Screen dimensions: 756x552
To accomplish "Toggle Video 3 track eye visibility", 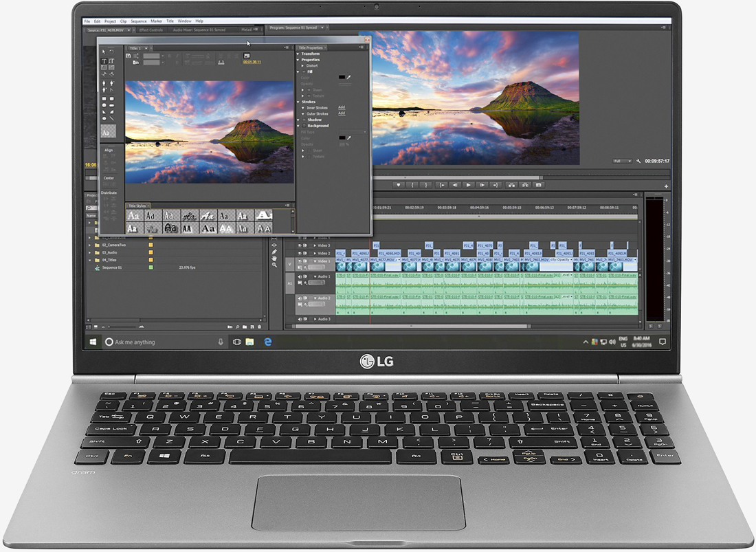I will pos(300,245).
